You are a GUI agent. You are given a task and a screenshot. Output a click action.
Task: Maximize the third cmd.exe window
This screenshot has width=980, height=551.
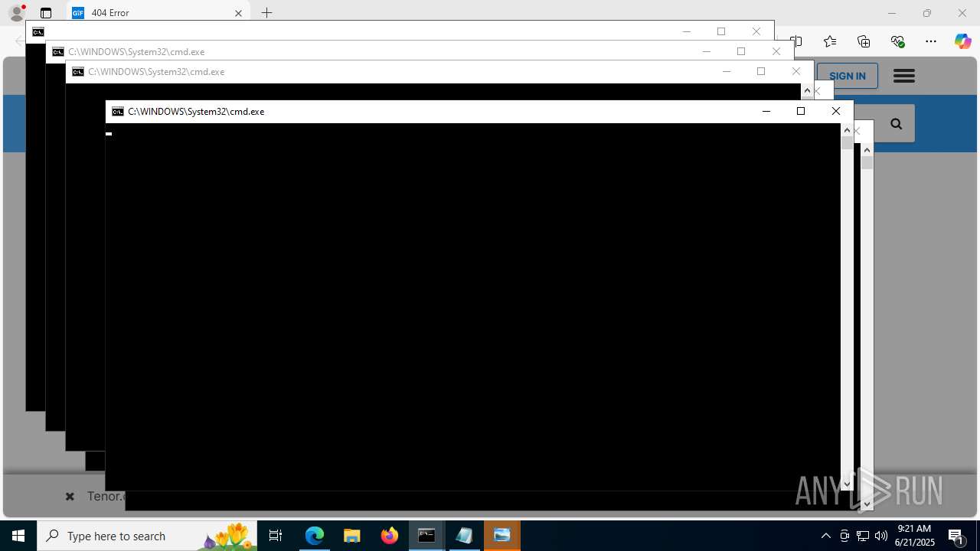(x=761, y=72)
